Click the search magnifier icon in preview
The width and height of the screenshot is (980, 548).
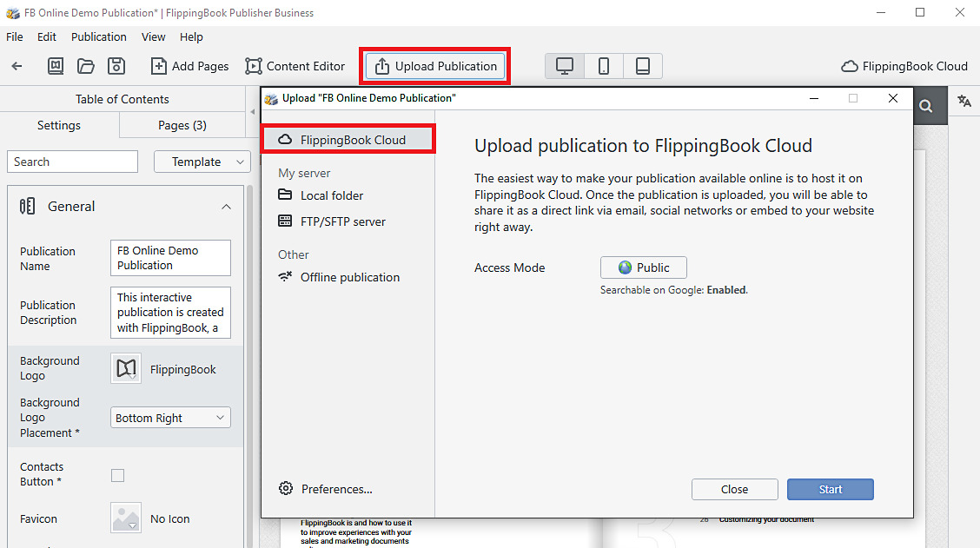pyautogui.click(x=926, y=106)
